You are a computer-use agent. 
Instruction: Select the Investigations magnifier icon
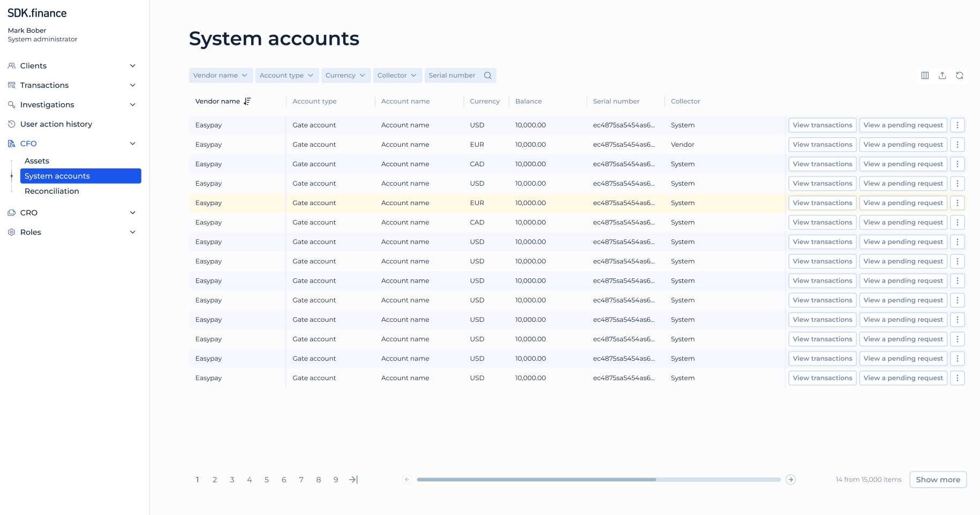coord(11,105)
